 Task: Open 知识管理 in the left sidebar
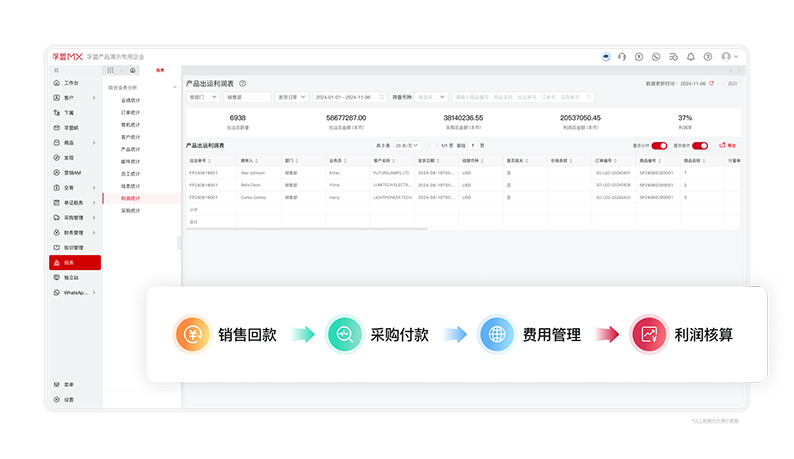coord(73,247)
